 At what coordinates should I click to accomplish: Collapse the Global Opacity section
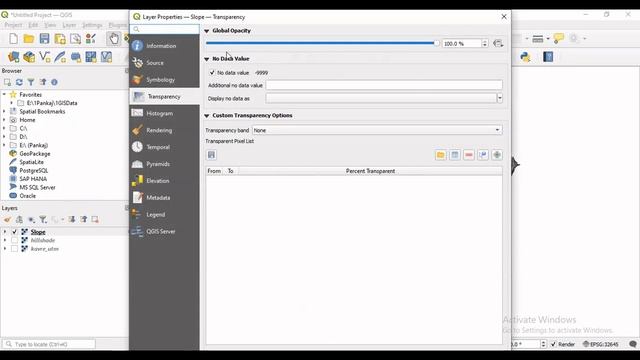(207, 31)
